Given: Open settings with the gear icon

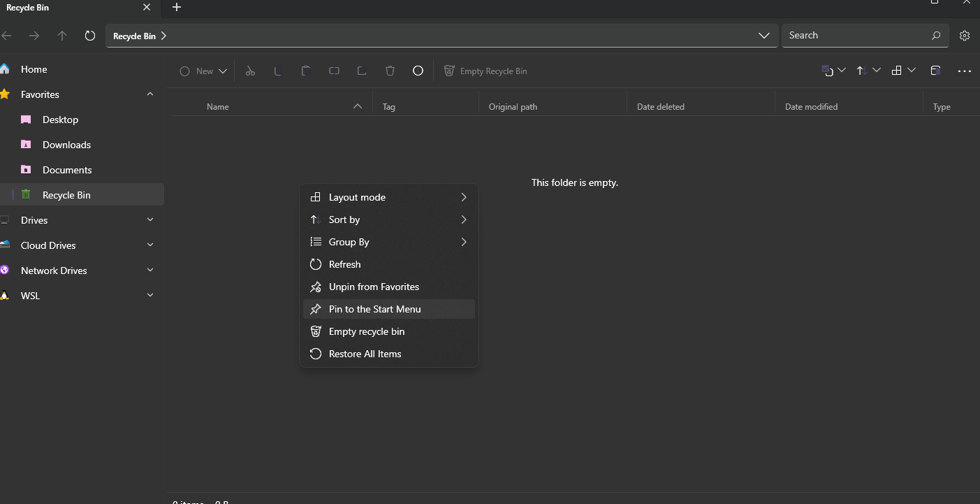Looking at the screenshot, I should (x=965, y=35).
